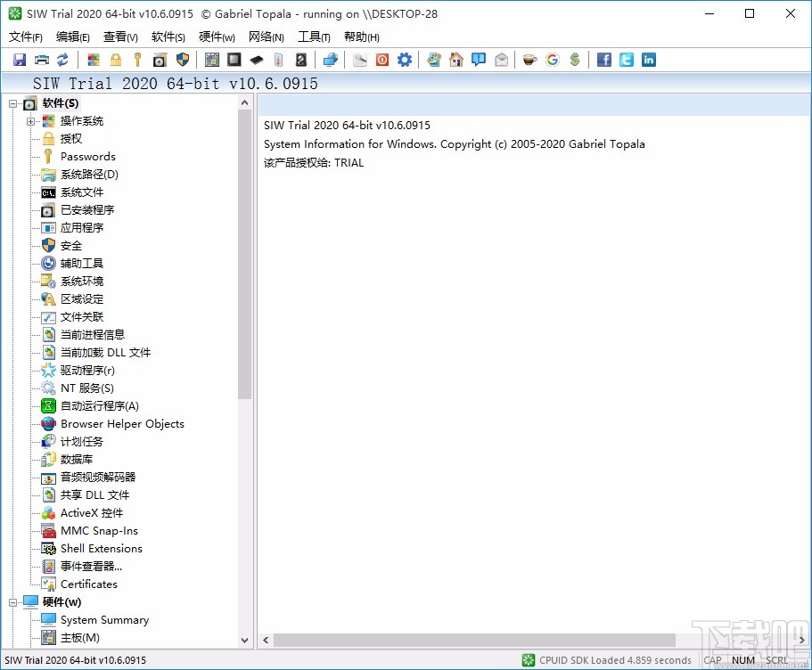This screenshot has width=812, height=670.
Task: Open the Passwords key icon in the toolbar
Action: pyautogui.click(x=135, y=59)
